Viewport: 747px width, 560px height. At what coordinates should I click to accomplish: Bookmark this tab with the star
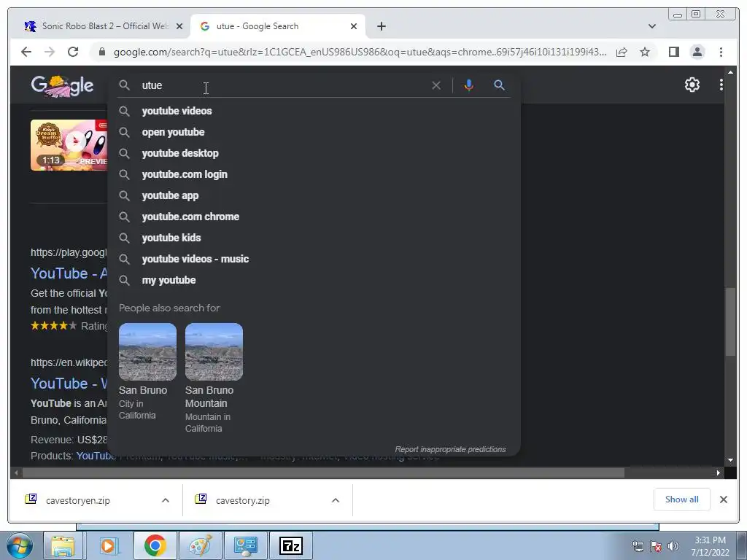click(645, 52)
